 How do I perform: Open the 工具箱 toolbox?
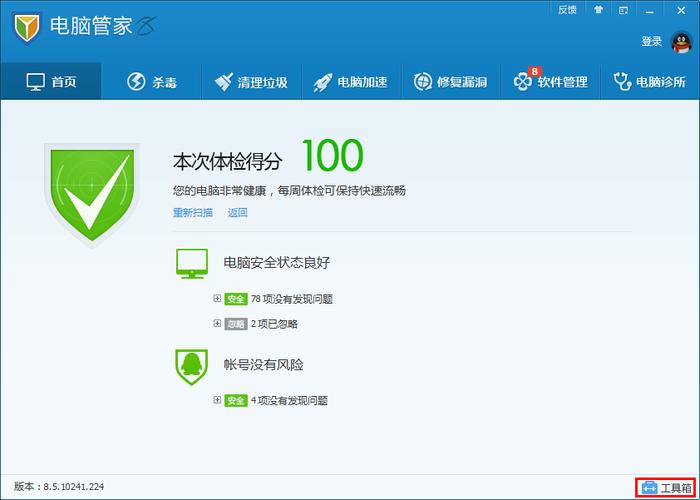(x=666, y=488)
